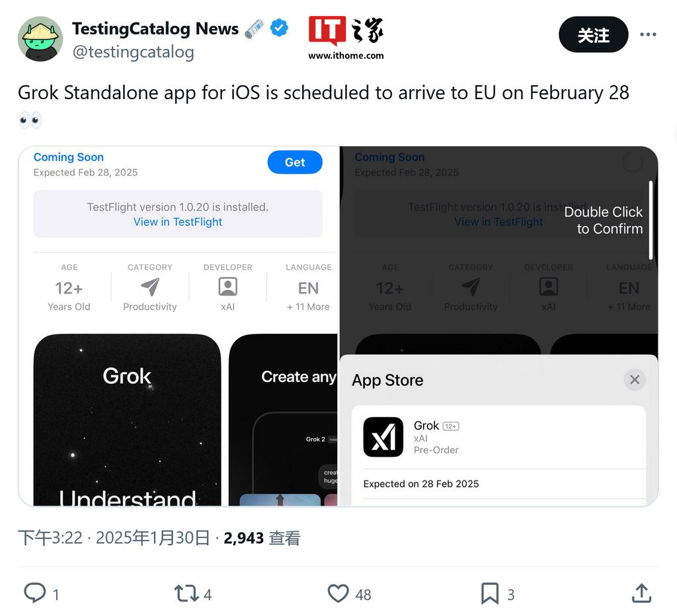Viewport: 677px width, 616px height.
Task: Open TestingCatalog News profile avatar
Action: click(40, 39)
